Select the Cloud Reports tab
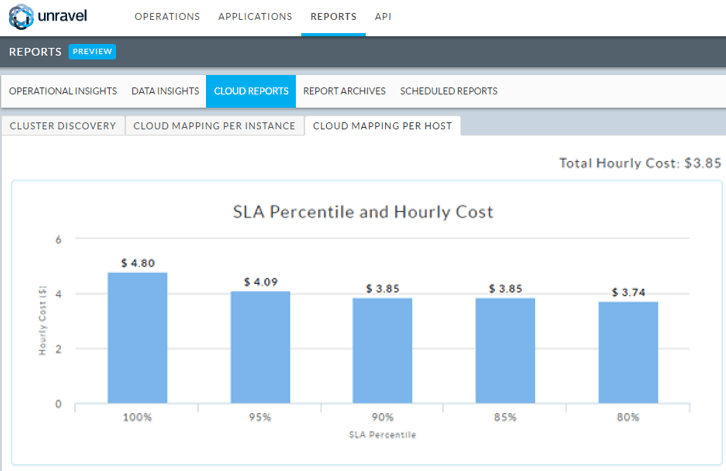Image resolution: width=726 pixels, height=471 pixels. [251, 91]
